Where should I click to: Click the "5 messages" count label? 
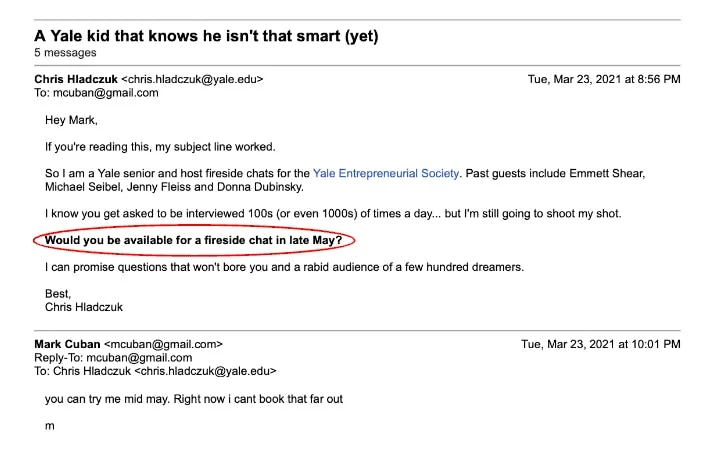coord(65,52)
